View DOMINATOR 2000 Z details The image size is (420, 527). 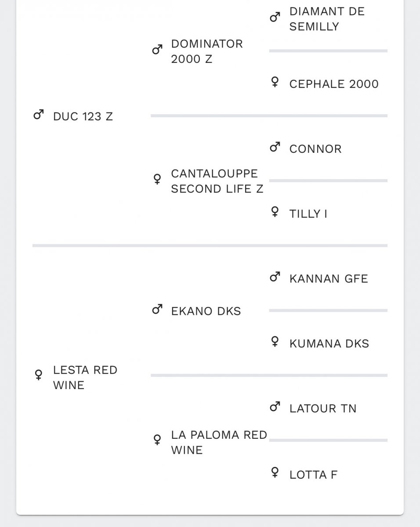[x=207, y=51]
